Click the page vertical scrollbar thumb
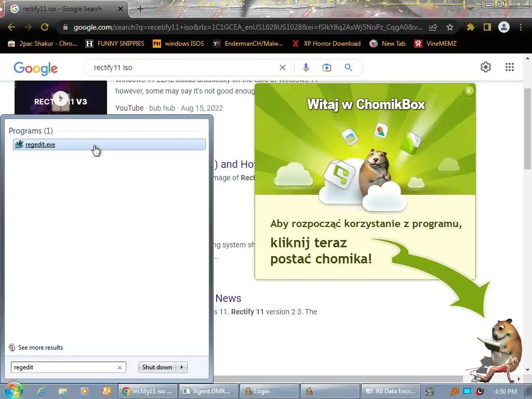Image resolution: width=532 pixels, height=399 pixels. pyautogui.click(x=527, y=128)
